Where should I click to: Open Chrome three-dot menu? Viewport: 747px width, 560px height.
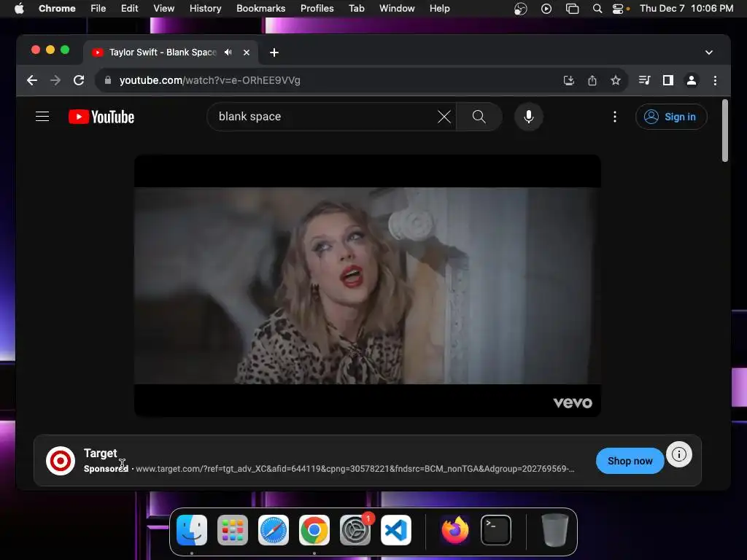click(715, 80)
